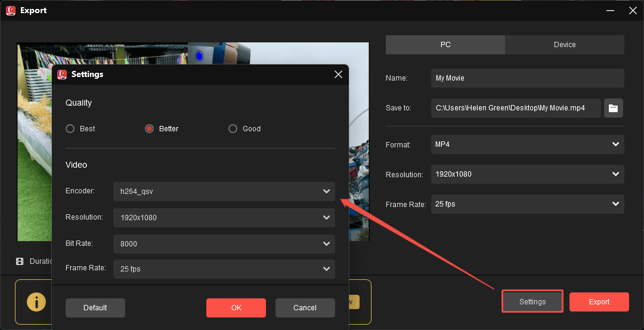This screenshot has height=330, width=644.
Task: Open the Encoder dropdown showing h264_qsv
Action: (x=224, y=192)
